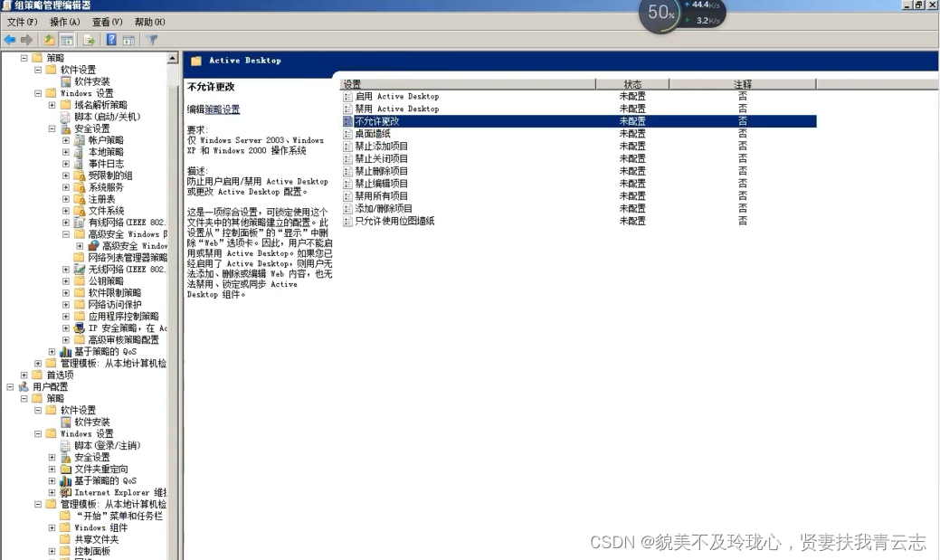Click the Export List toolbar icon
The height and width of the screenshot is (560, 940).
click(90, 40)
